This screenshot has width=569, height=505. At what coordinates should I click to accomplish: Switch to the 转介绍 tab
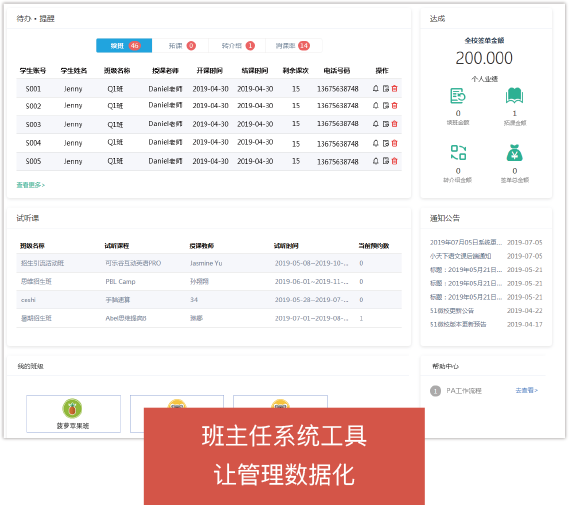click(x=237, y=46)
